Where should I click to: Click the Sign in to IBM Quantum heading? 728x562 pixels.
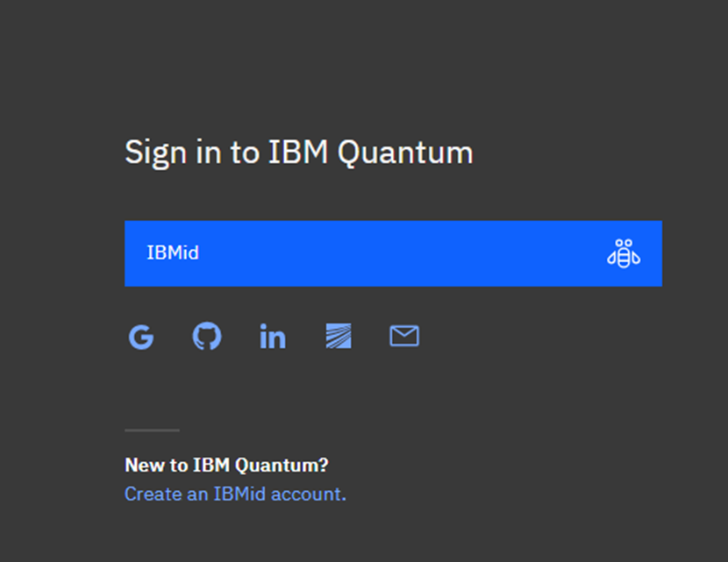(x=299, y=152)
